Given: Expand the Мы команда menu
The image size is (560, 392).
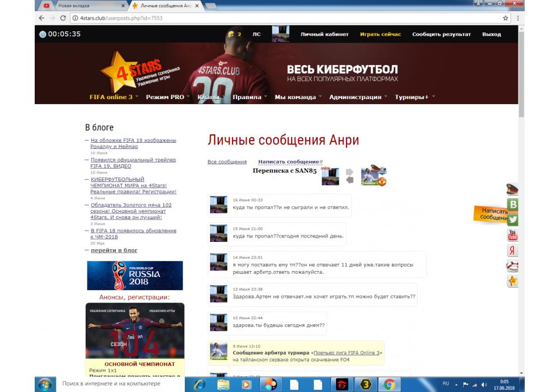Looking at the screenshot, I should tap(298, 97).
